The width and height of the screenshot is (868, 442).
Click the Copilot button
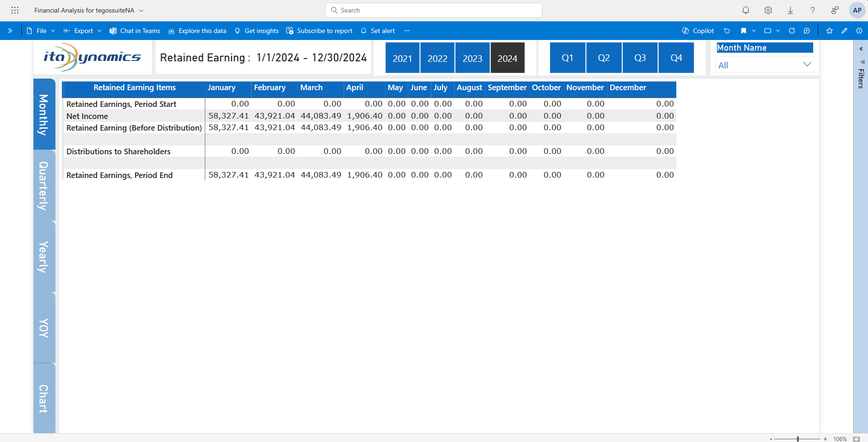coord(698,31)
